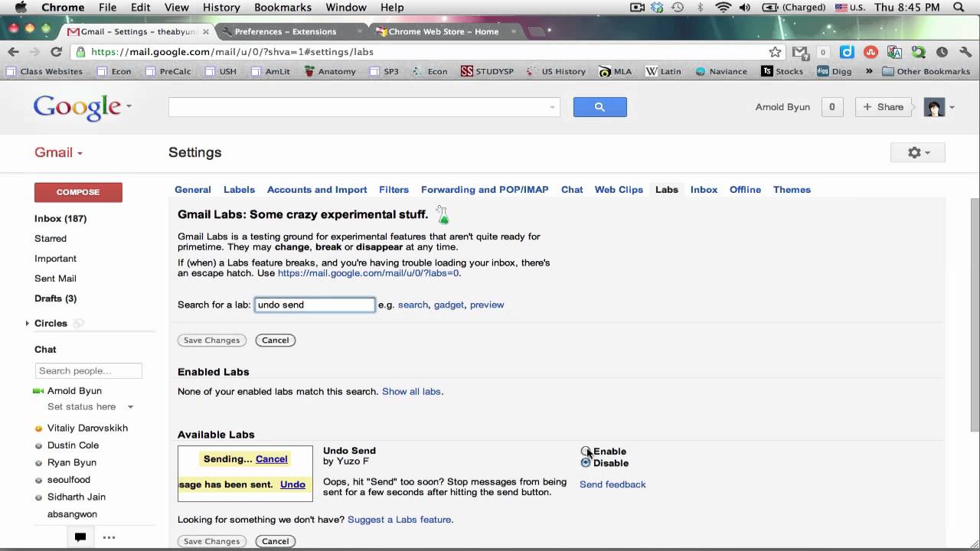Open the settings gear menu
980x551 pixels.
point(918,152)
